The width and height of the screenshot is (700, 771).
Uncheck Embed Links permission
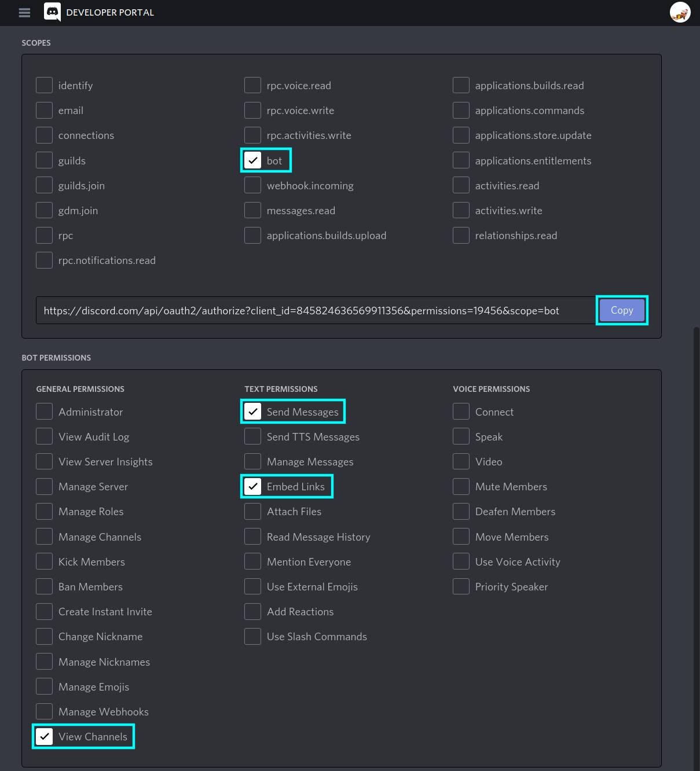[252, 486]
